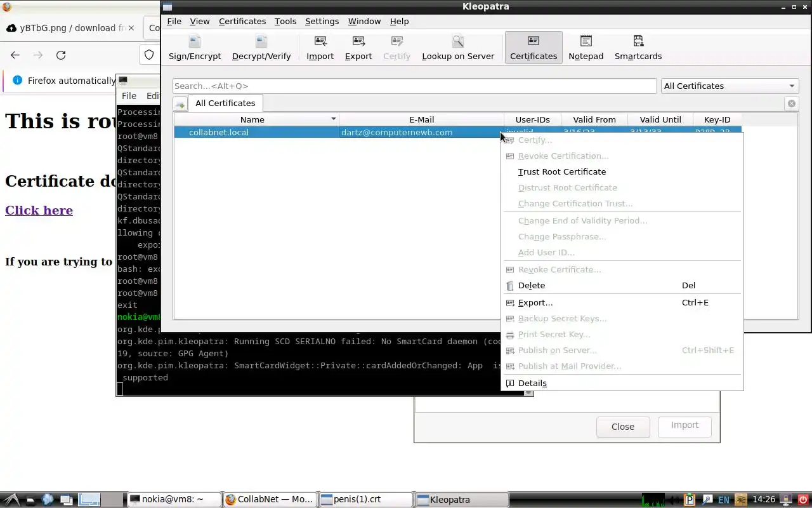Click the Import toolbar icon

(x=320, y=48)
